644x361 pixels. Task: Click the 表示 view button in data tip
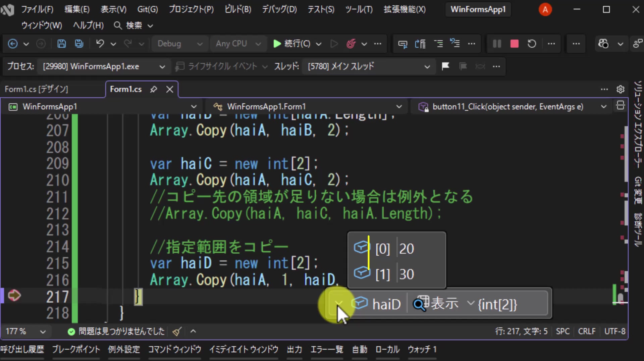(444, 304)
